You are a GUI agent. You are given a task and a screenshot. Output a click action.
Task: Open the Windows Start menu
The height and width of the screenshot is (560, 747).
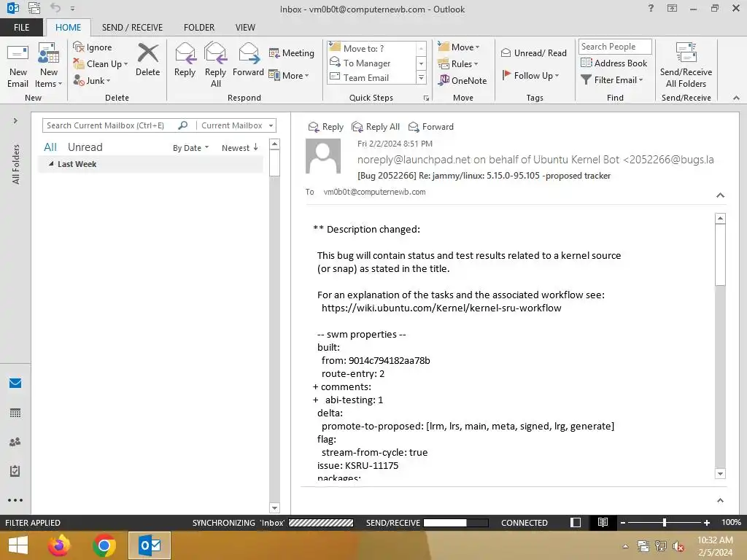pyautogui.click(x=18, y=545)
